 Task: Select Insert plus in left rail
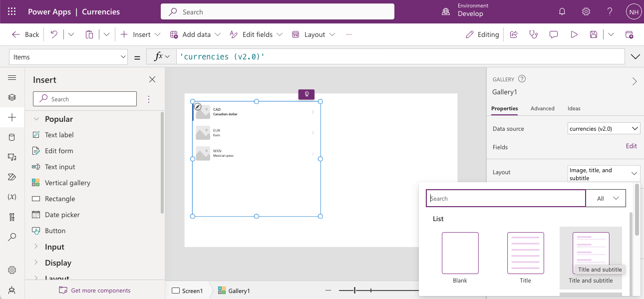click(x=12, y=117)
